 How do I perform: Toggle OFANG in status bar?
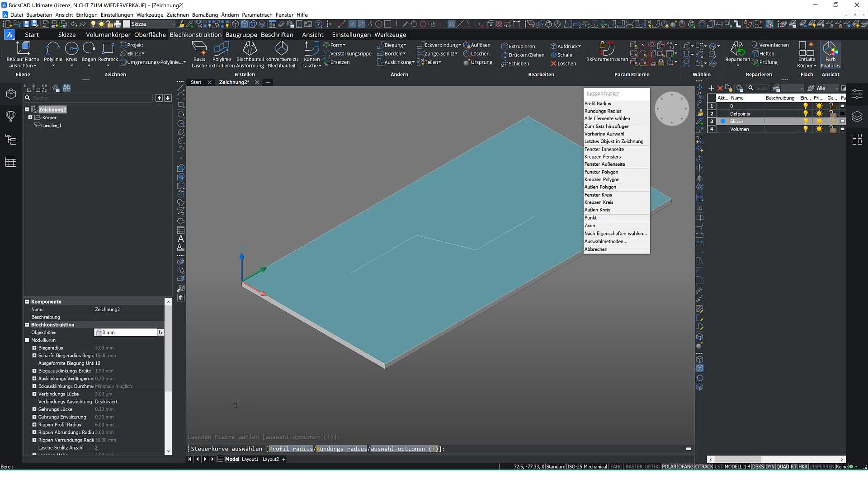pyautogui.click(x=685, y=467)
